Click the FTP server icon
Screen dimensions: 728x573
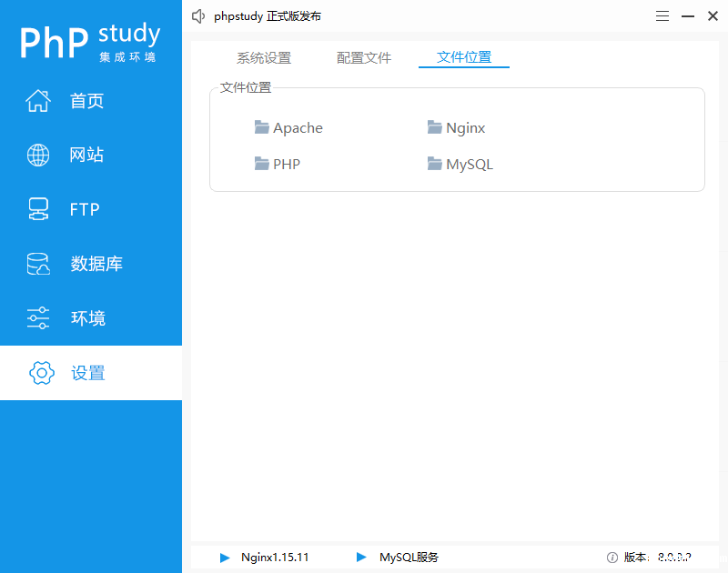coord(38,209)
